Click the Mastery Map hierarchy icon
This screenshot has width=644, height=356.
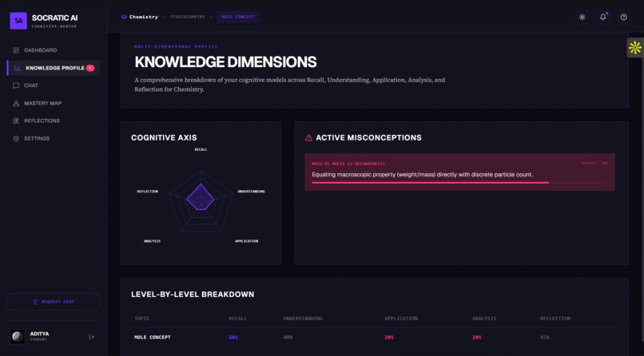[16, 103]
